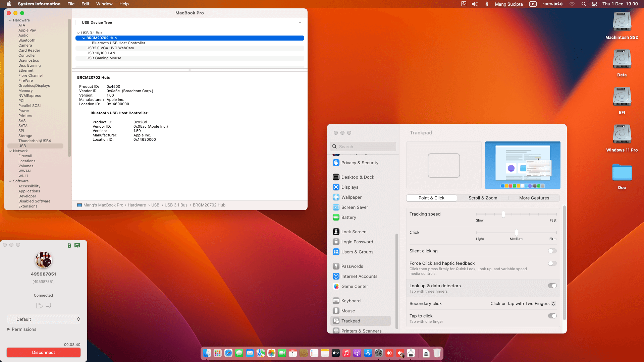Open Music app in the Dock
The width and height of the screenshot is (644, 362).
pos(346,353)
